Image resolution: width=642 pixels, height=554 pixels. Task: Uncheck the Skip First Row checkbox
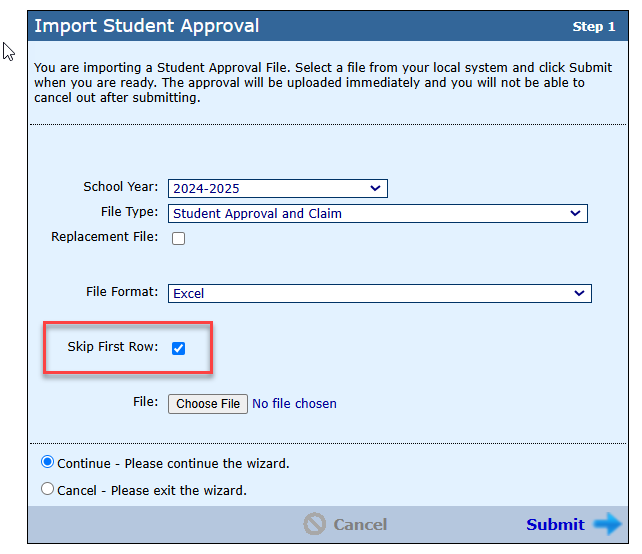[x=179, y=348]
